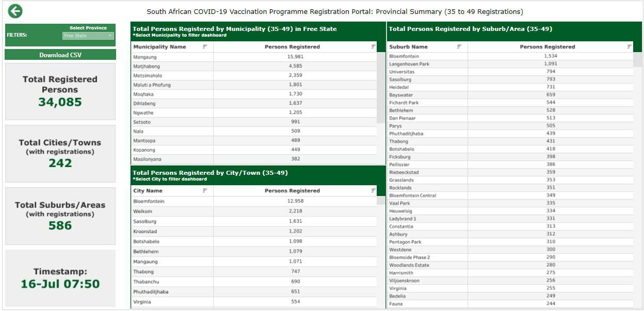This screenshot has height=311, width=644.
Task: Sort by Municipality Name column icon
Action: coord(205,47)
